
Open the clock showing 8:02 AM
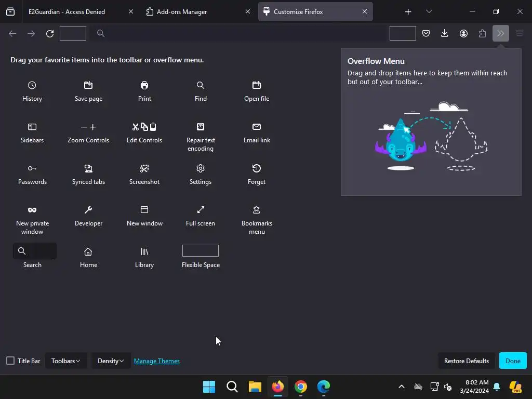point(474,387)
